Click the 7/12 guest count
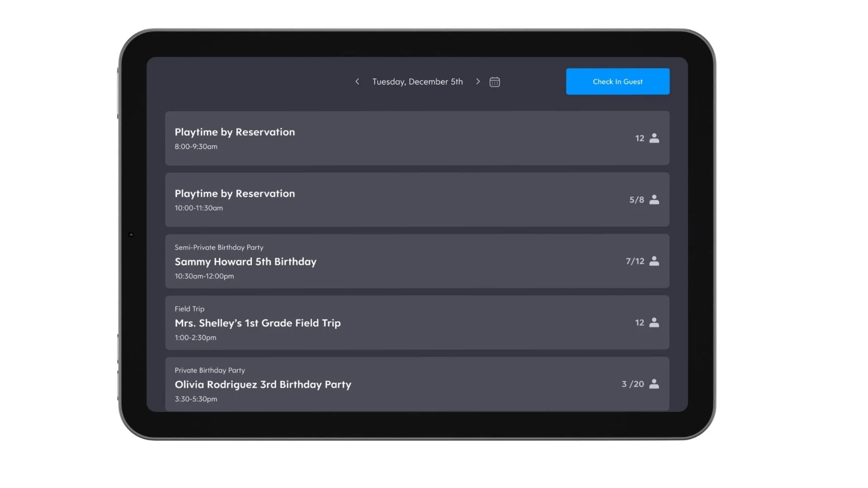This screenshot has height=488, width=868. click(x=635, y=261)
